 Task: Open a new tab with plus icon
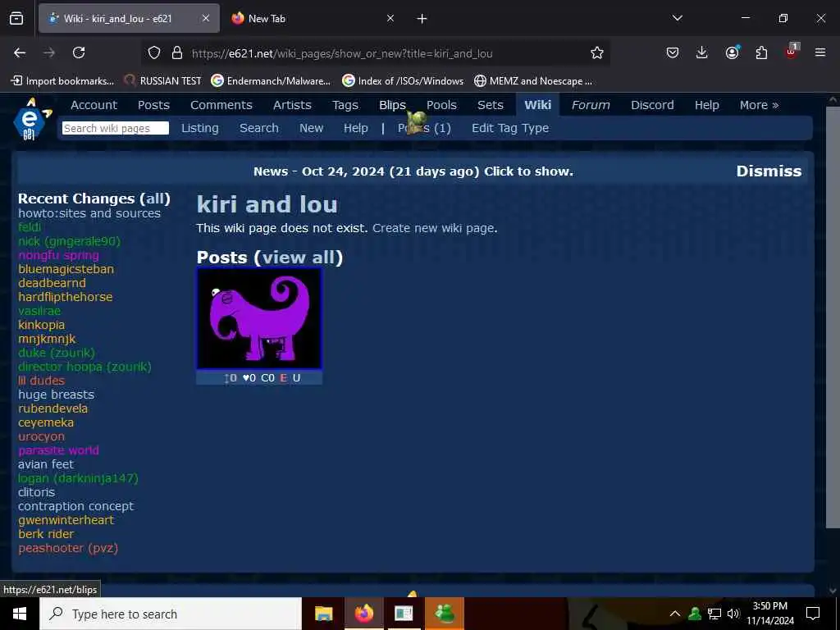(422, 19)
